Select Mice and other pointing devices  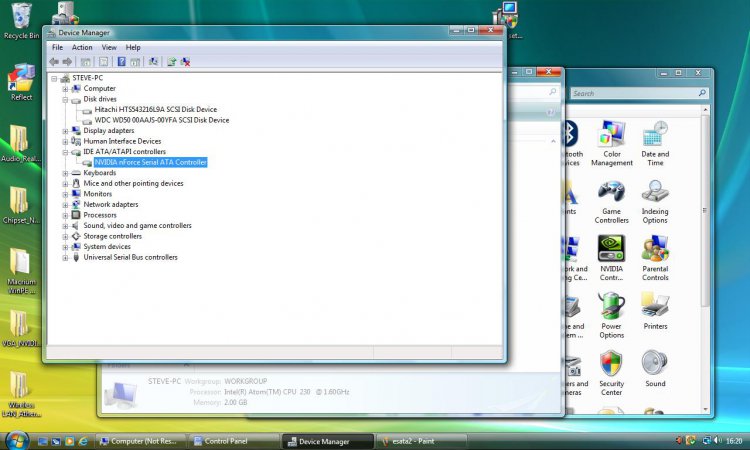[133, 183]
